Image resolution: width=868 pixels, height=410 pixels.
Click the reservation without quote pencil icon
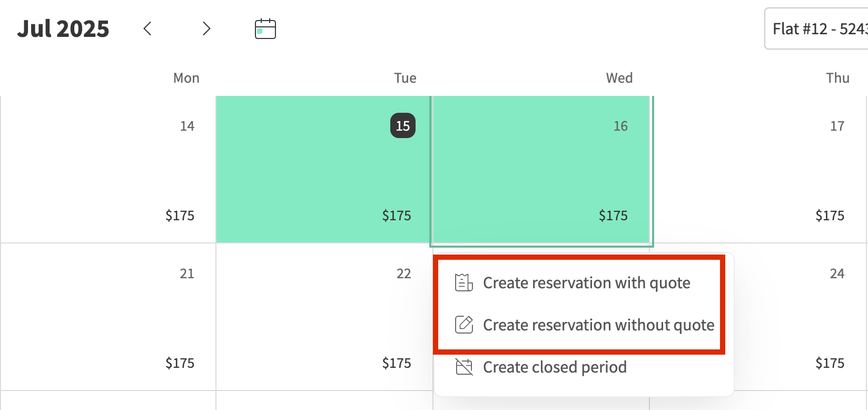[x=464, y=325]
